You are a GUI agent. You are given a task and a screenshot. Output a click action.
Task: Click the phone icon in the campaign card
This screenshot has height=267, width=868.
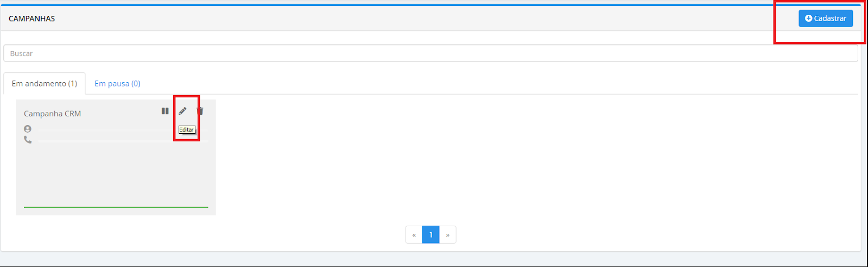click(x=28, y=140)
